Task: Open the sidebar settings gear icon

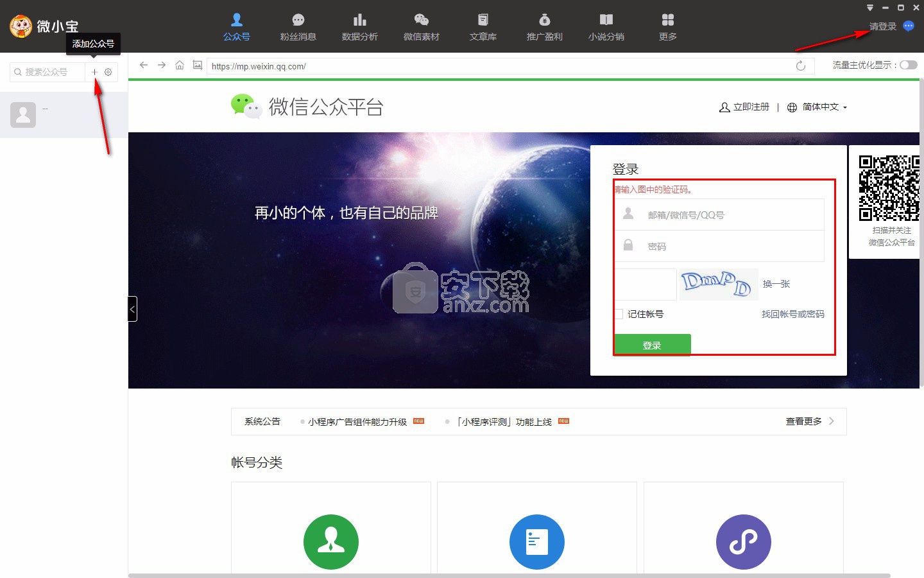Action: coord(108,72)
